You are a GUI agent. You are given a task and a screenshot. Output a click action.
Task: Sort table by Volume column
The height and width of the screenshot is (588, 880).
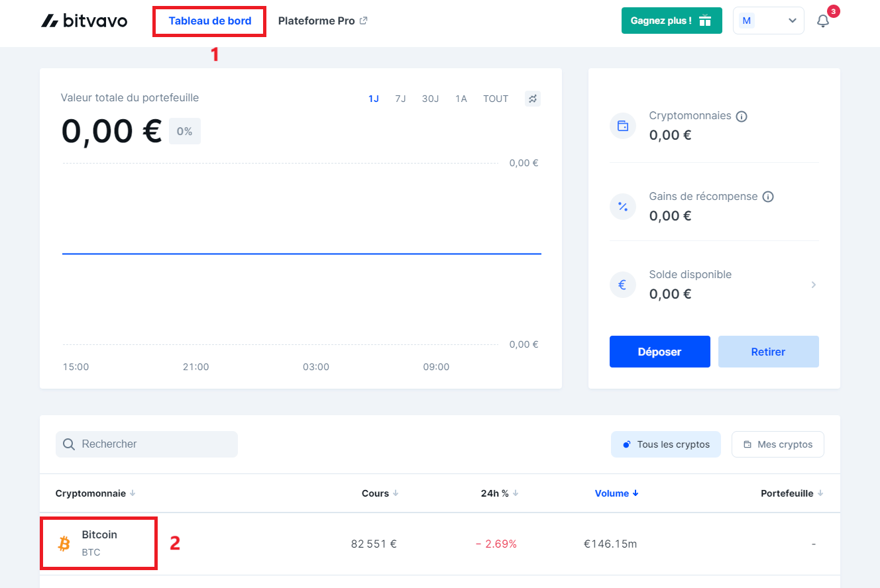[616, 493]
